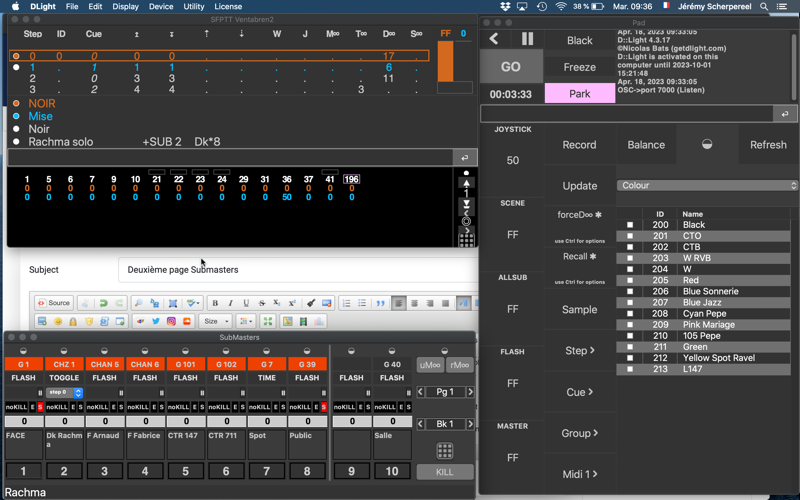Viewport: 800px width, 500px height.
Task: Open the Colour dropdown in Pad
Action: point(706,185)
